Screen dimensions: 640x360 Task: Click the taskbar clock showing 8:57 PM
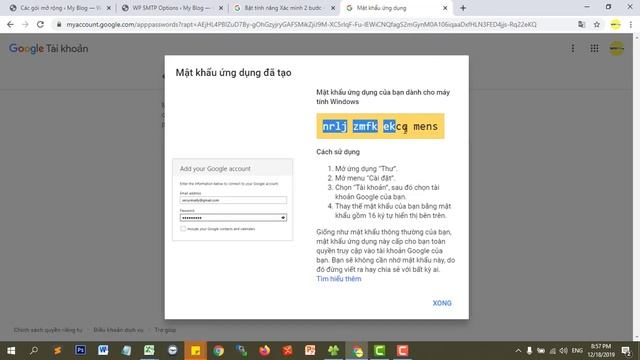(x=601, y=351)
